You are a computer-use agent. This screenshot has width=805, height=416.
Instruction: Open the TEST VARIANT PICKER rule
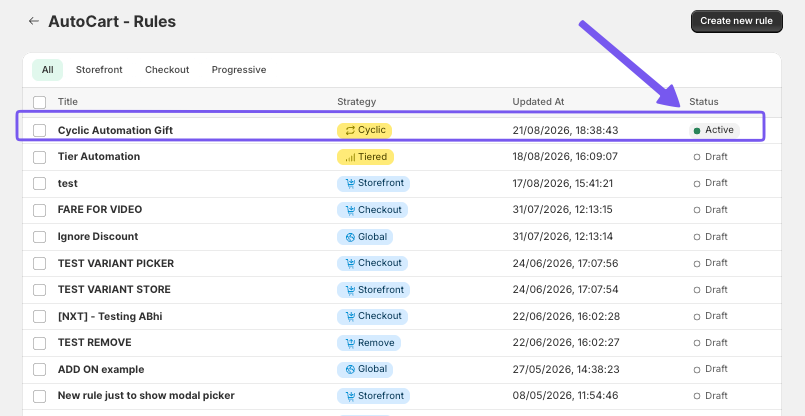pyautogui.click(x=116, y=263)
